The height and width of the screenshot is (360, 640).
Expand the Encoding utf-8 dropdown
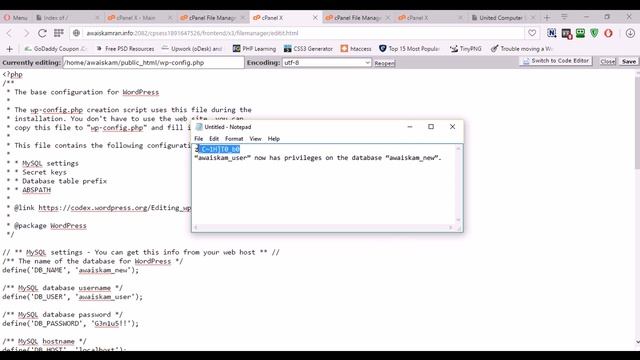pyautogui.click(x=327, y=63)
